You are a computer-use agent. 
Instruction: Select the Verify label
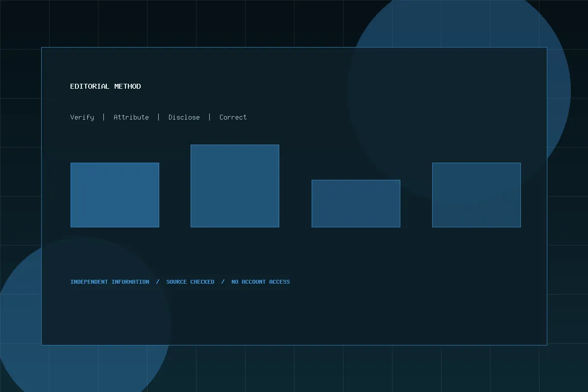(x=82, y=117)
